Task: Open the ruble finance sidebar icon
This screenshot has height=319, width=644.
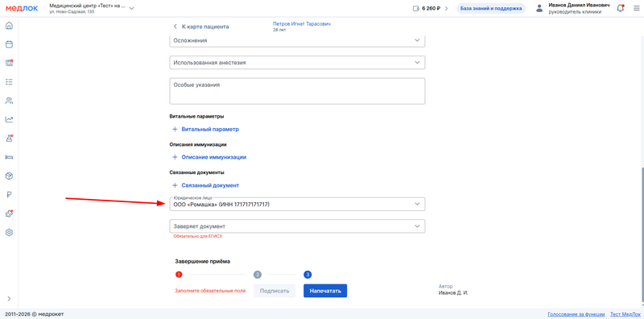Action: (x=9, y=195)
